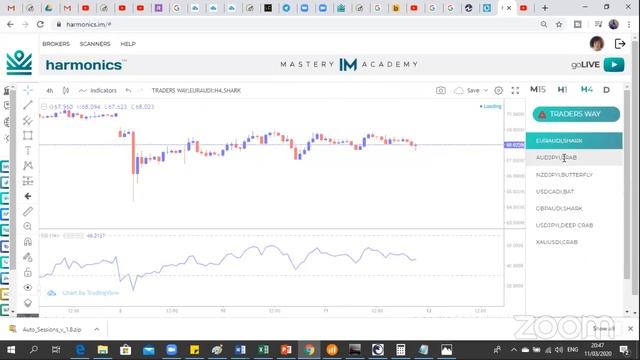Open File Explorer from the taskbar
Viewport: 640px width, 360px height.
102,350
